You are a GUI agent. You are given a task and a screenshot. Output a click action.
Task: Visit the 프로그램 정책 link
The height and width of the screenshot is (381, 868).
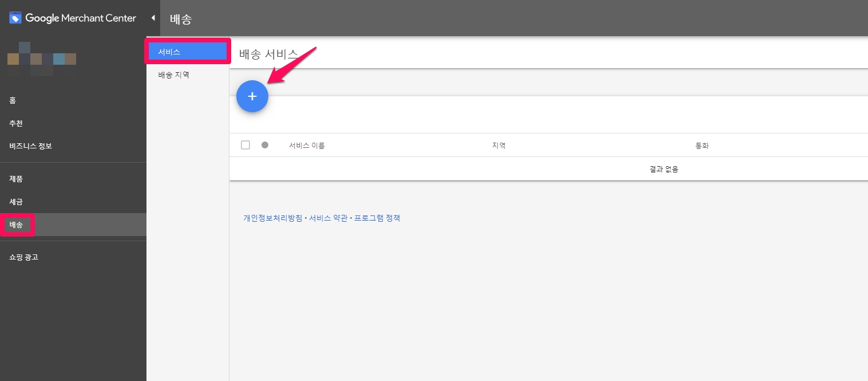click(377, 218)
